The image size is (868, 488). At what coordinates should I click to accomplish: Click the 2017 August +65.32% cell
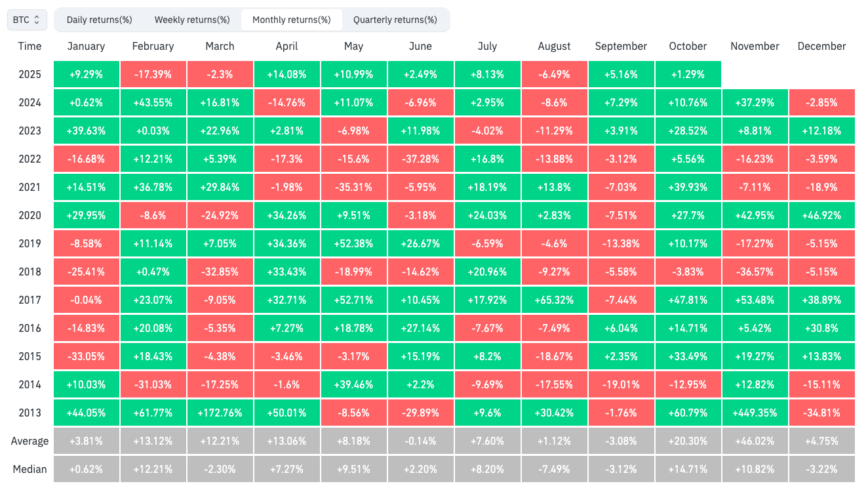click(x=554, y=300)
